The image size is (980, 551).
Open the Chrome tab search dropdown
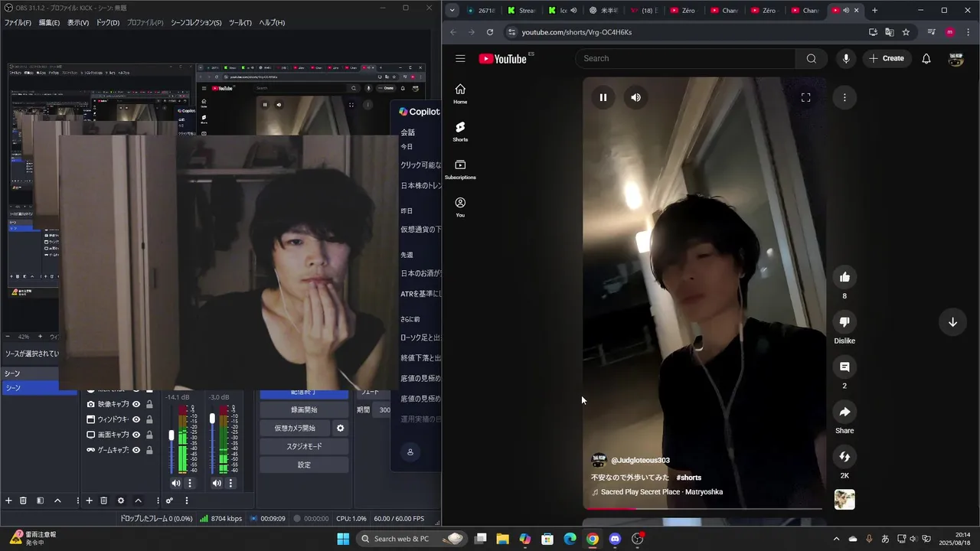(x=452, y=10)
